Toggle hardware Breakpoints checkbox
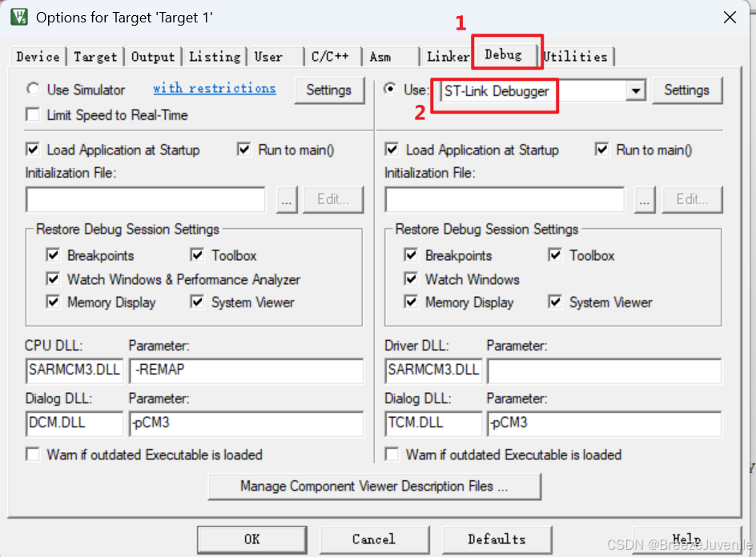 tap(412, 254)
